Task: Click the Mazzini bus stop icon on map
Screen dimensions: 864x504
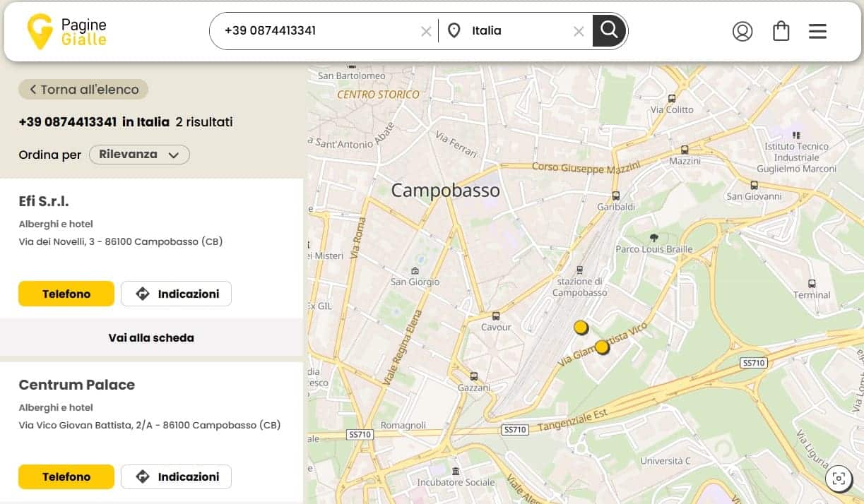Action: coord(685,150)
